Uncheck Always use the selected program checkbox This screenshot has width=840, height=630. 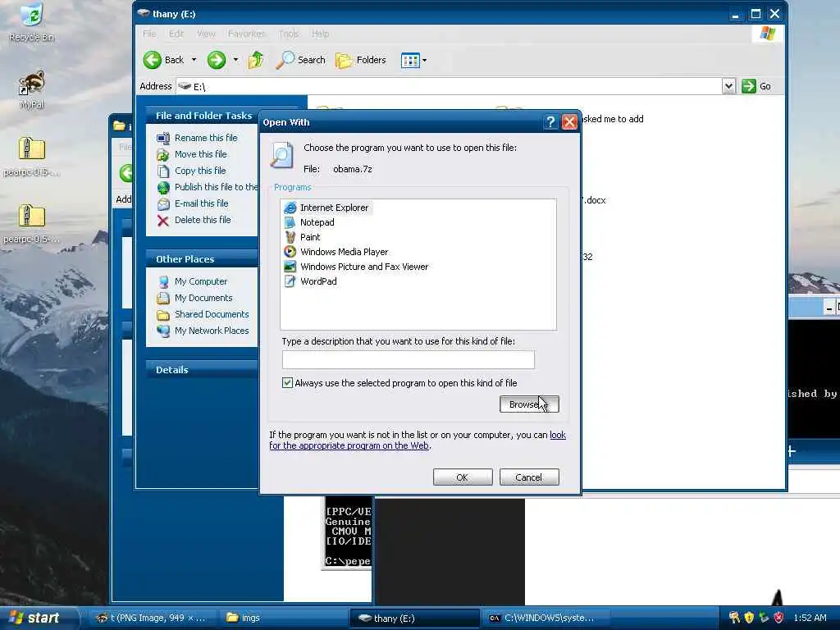(x=287, y=382)
